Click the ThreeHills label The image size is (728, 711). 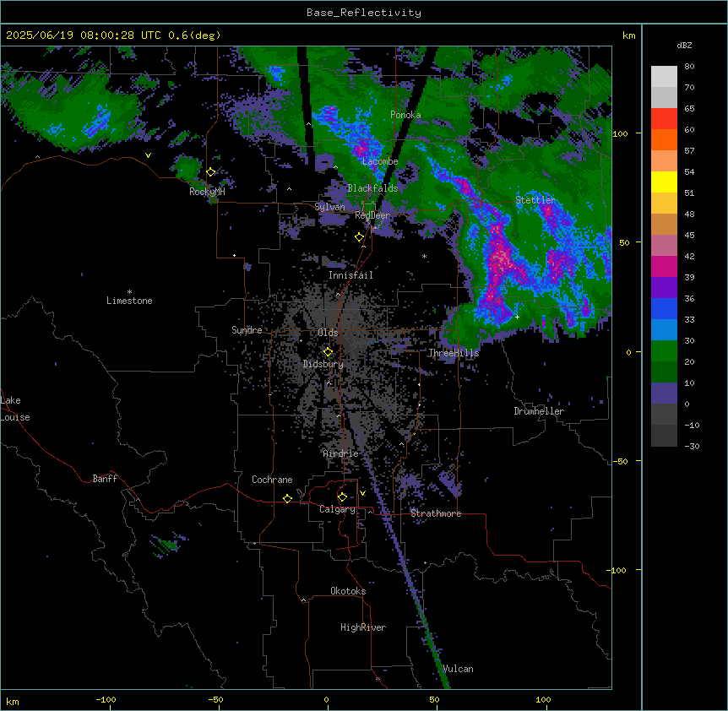click(x=454, y=353)
